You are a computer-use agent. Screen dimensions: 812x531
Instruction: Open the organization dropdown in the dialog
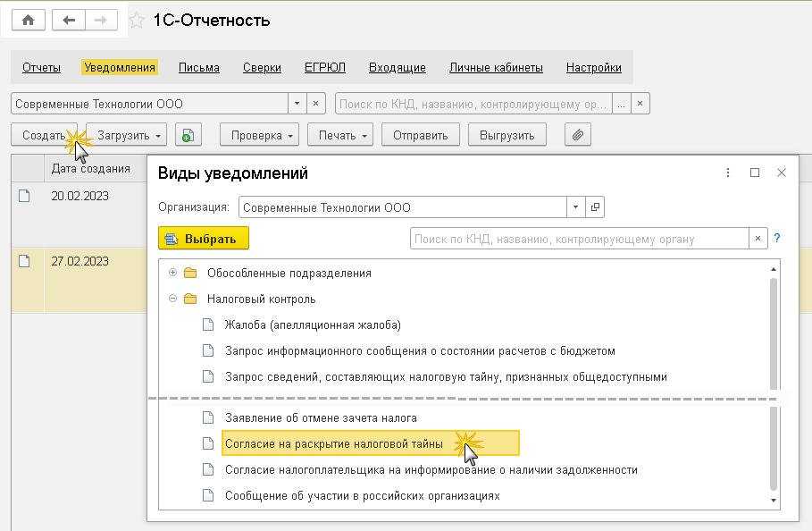tap(577, 207)
